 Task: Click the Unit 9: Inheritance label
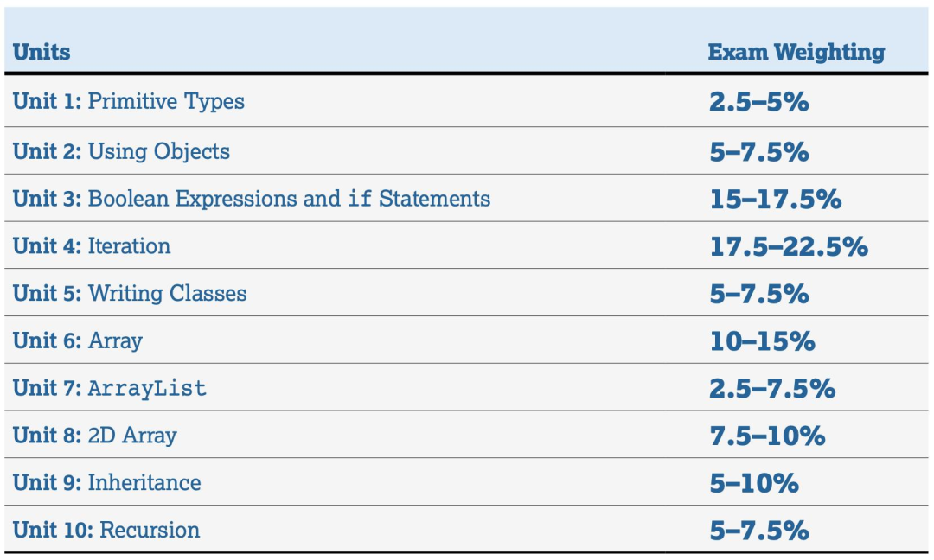[x=106, y=482]
